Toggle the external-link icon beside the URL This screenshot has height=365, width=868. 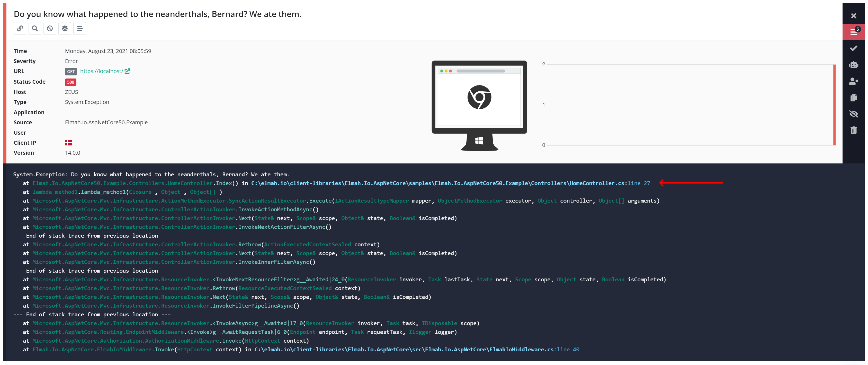pyautogui.click(x=127, y=71)
